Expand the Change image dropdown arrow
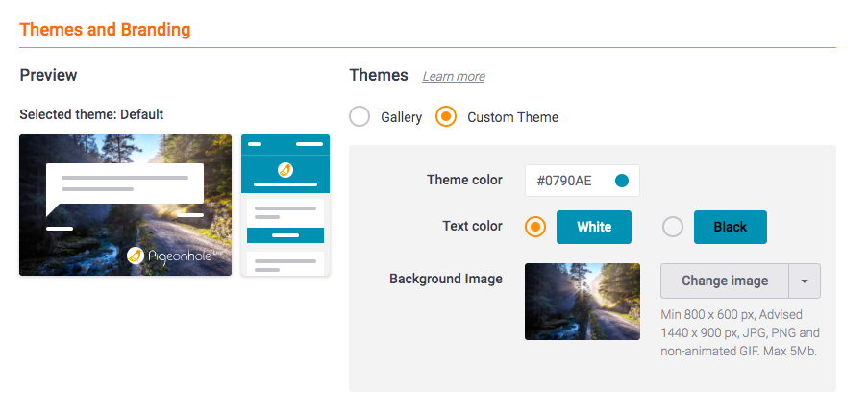The height and width of the screenshot is (415, 868). pos(805,281)
